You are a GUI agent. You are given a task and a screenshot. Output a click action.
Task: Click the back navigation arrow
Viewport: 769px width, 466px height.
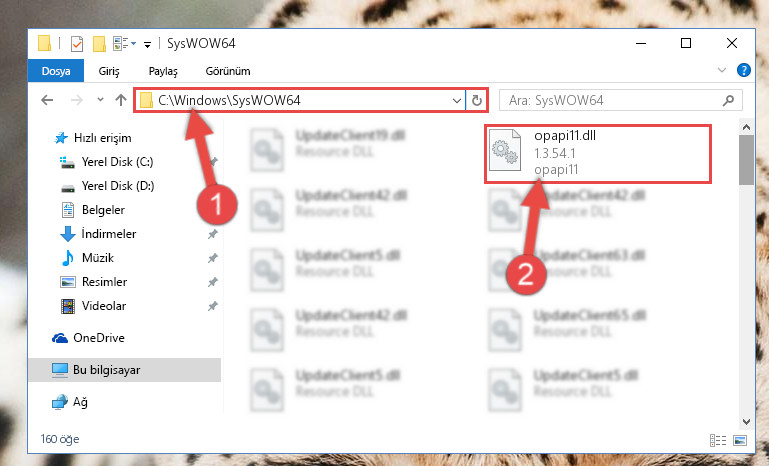[x=47, y=100]
